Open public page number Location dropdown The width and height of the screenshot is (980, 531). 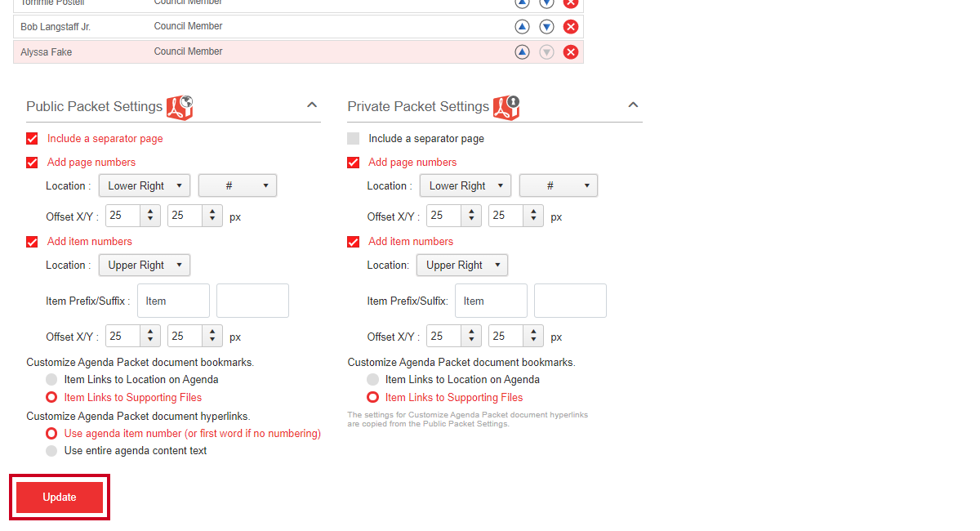(145, 185)
